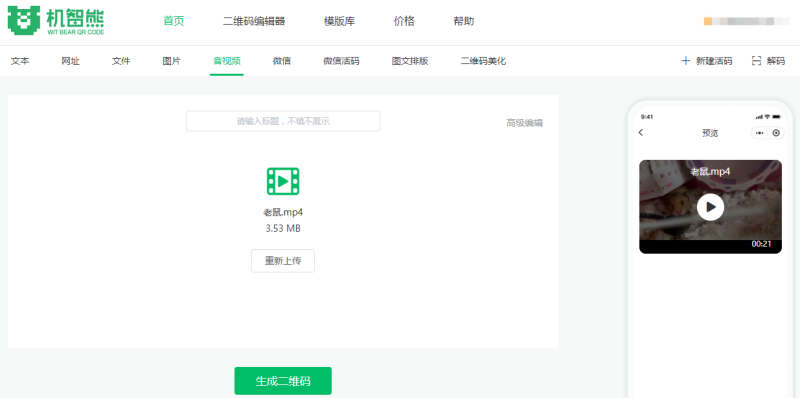Switch to the 图文排版 tab
Image resolution: width=800 pixels, height=398 pixels.
(x=410, y=61)
